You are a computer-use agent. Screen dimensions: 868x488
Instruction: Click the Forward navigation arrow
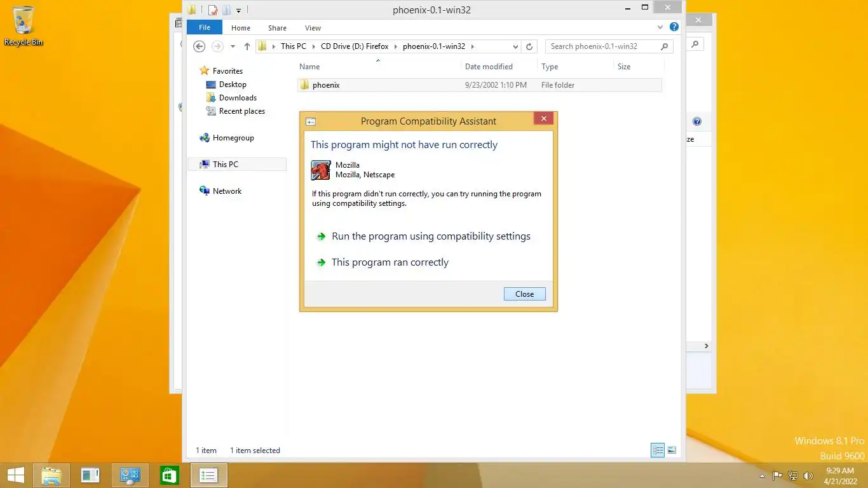[x=217, y=46]
